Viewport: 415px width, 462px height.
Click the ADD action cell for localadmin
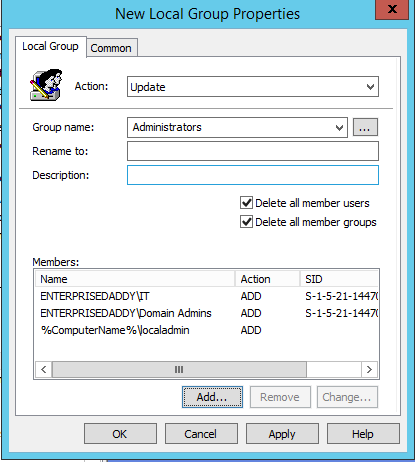tap(251, 330)
